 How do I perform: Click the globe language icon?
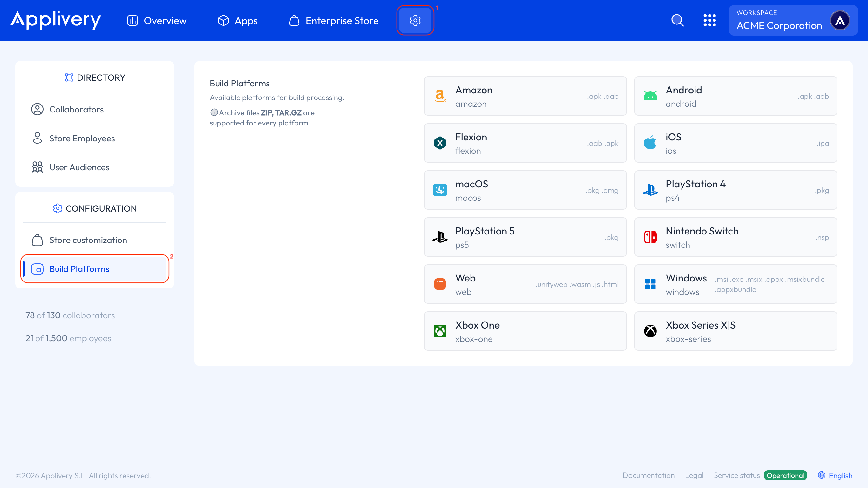822,475
